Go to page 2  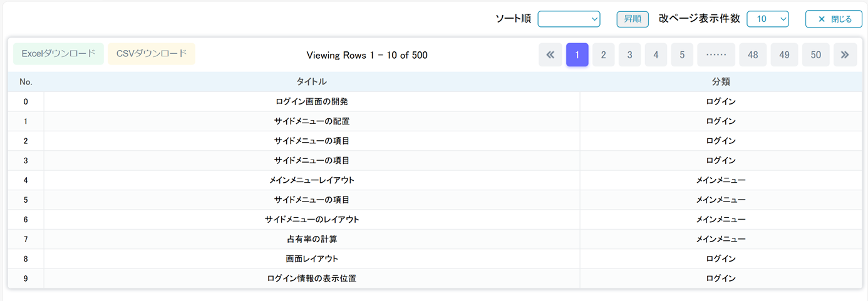[603, 55]
